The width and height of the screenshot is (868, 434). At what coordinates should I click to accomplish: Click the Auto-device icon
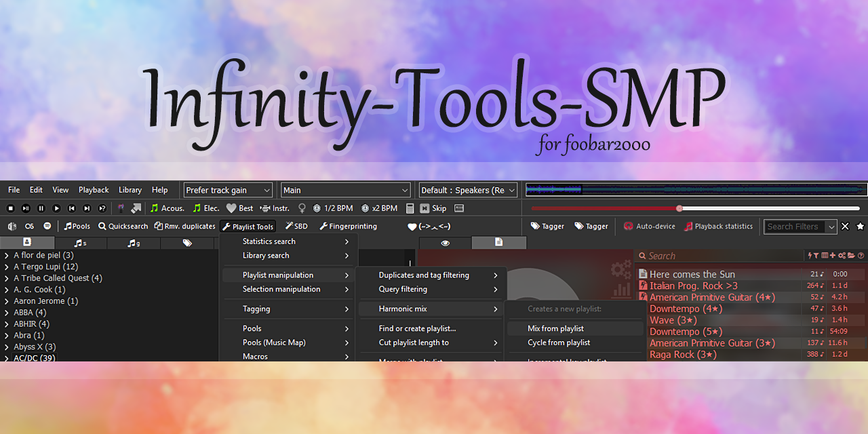[649, 226]
